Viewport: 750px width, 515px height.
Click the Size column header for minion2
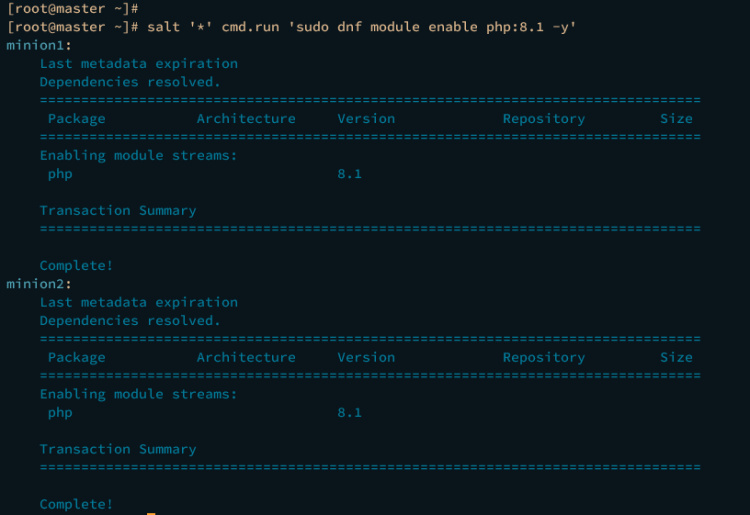click(676, 357)
